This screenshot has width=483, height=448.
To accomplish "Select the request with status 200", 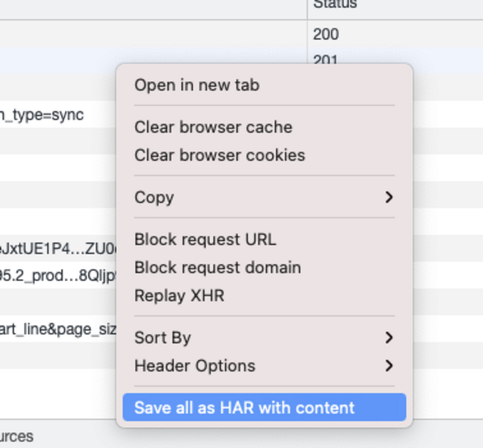I will point(241,34).
